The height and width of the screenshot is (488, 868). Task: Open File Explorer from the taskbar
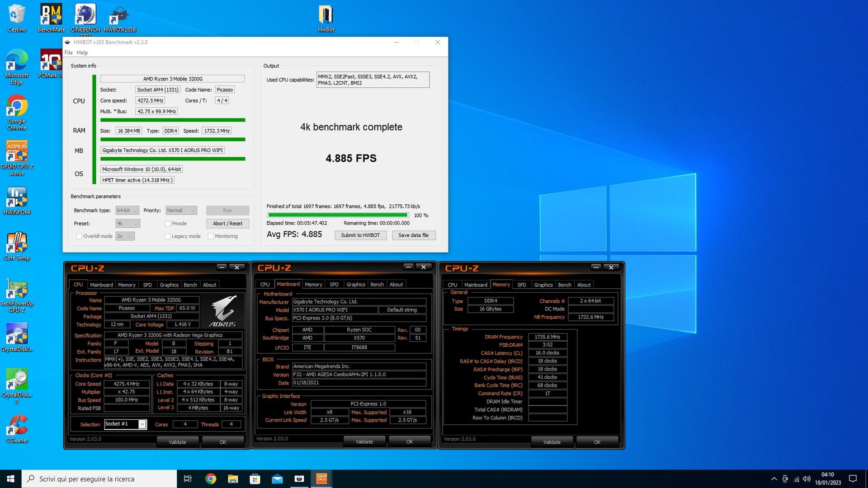233,479
